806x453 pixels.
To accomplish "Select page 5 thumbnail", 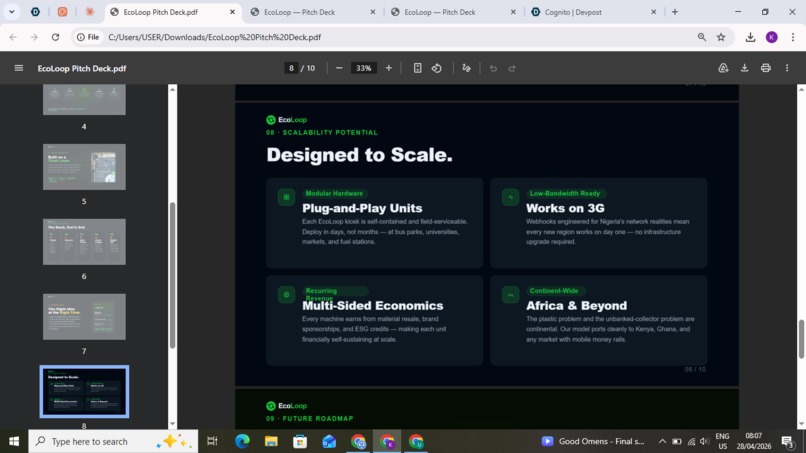I will tap(84, 167).
